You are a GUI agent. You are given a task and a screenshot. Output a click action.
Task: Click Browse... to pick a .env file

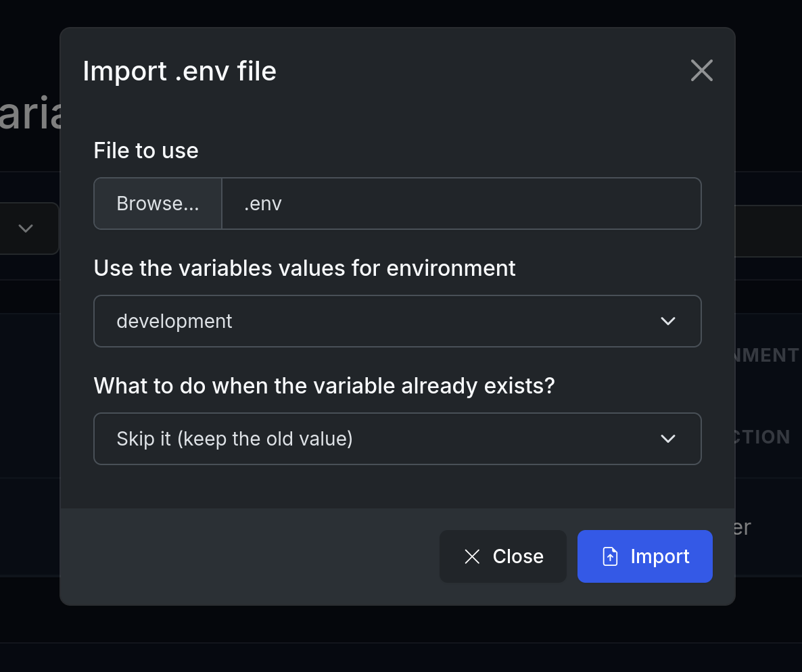pyautogui.click(x=157, y=203)
